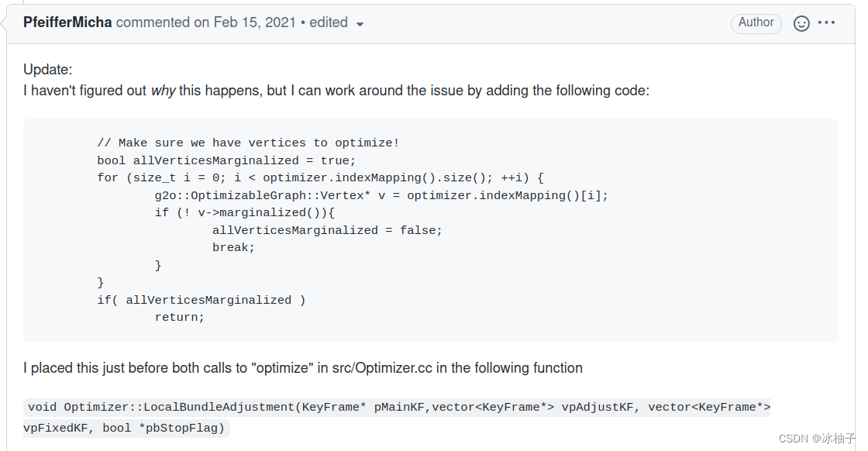Viewport: 868px width, 451px height.
Task: Click the "// Make sure we have vertices" comment line
Action: pyautogui.click(x=248, y=143)
